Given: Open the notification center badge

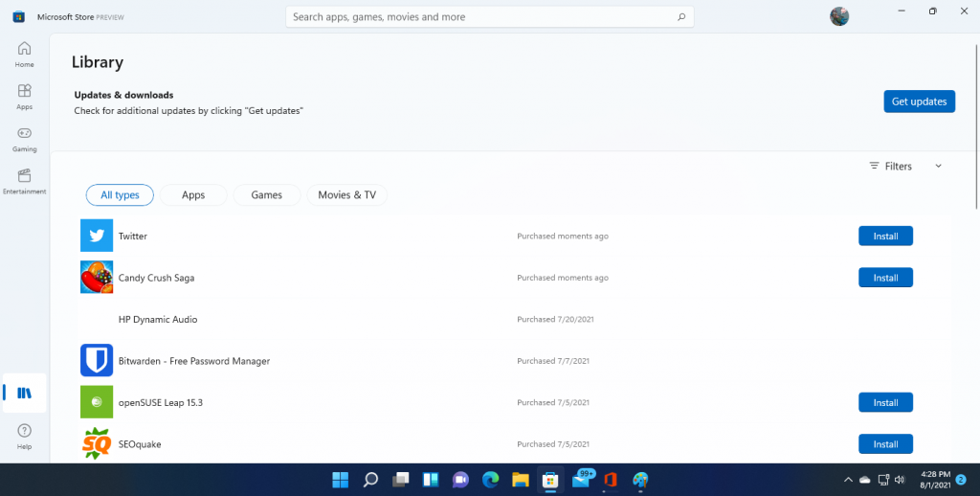Looking at the screenshot, I should [x=961, y=480].
